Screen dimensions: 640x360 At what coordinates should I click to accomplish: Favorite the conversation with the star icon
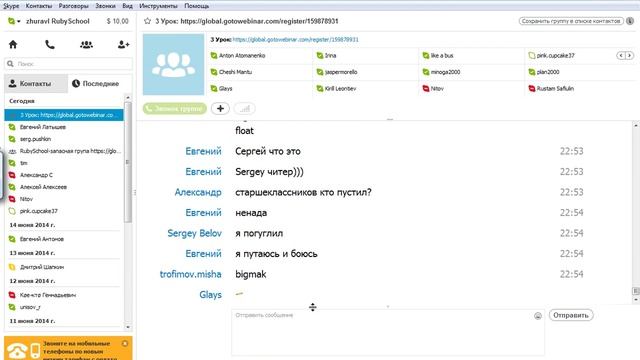tap(147, 21)
